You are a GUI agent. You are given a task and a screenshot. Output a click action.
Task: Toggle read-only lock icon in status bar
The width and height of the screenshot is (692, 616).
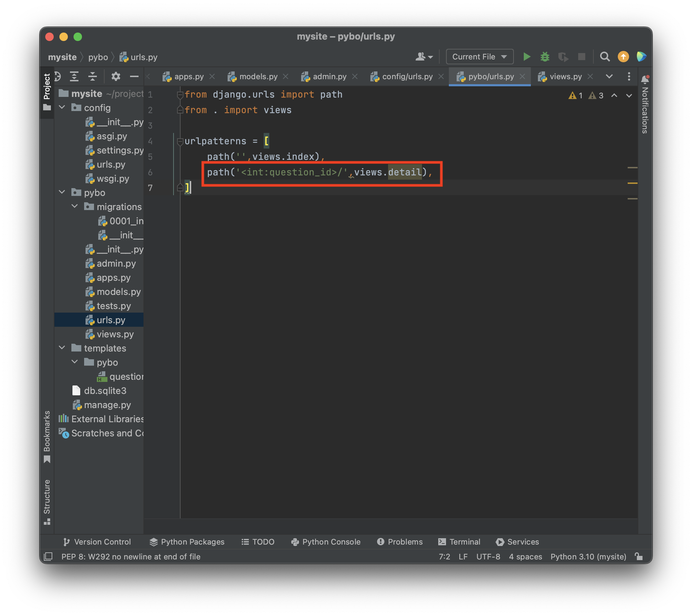click(x=639, y=556)
